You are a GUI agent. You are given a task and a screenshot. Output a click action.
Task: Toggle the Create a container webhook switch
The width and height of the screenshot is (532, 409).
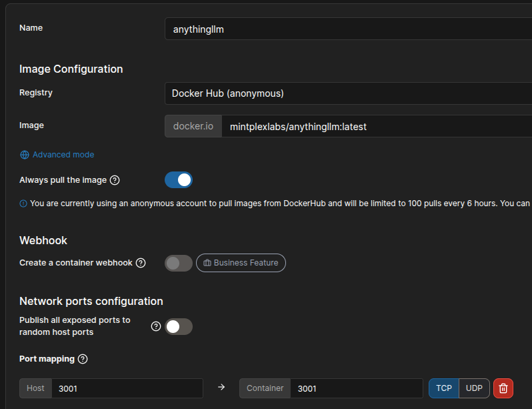(179, 263)
